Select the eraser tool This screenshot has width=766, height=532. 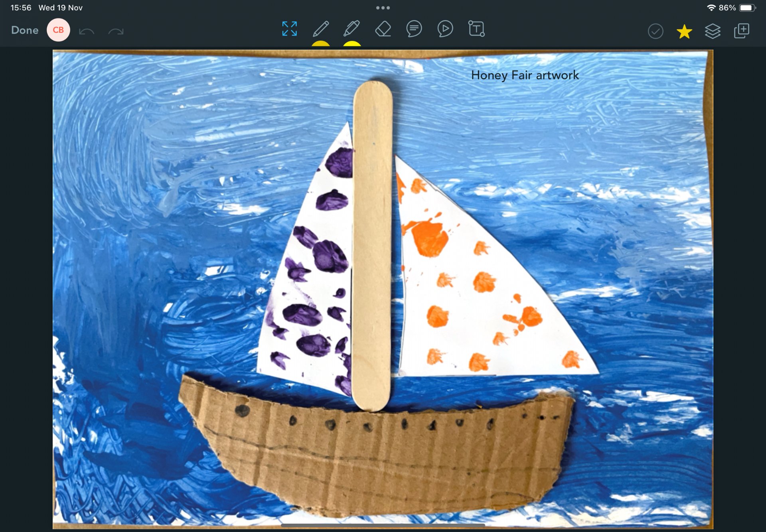point(383,29)
